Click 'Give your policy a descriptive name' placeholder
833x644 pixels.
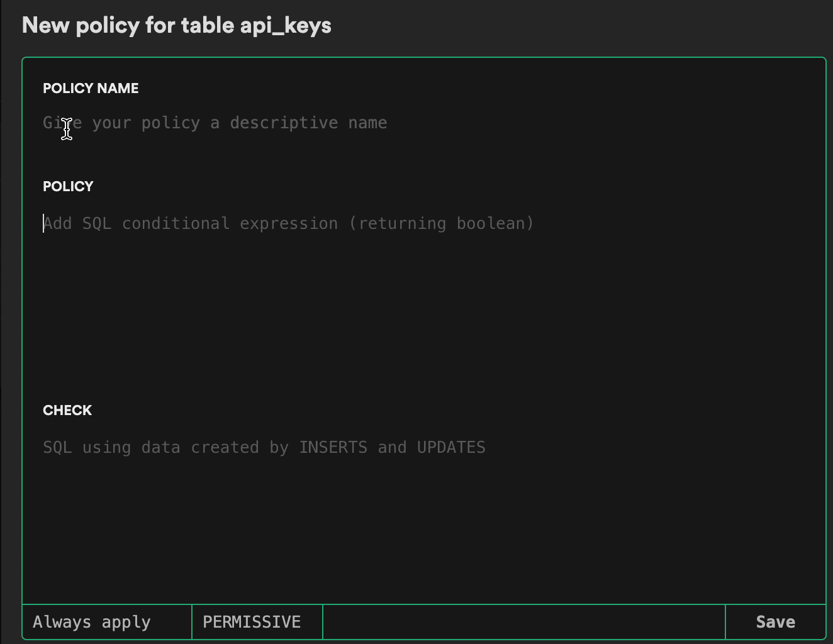click(x=214, y=123)
